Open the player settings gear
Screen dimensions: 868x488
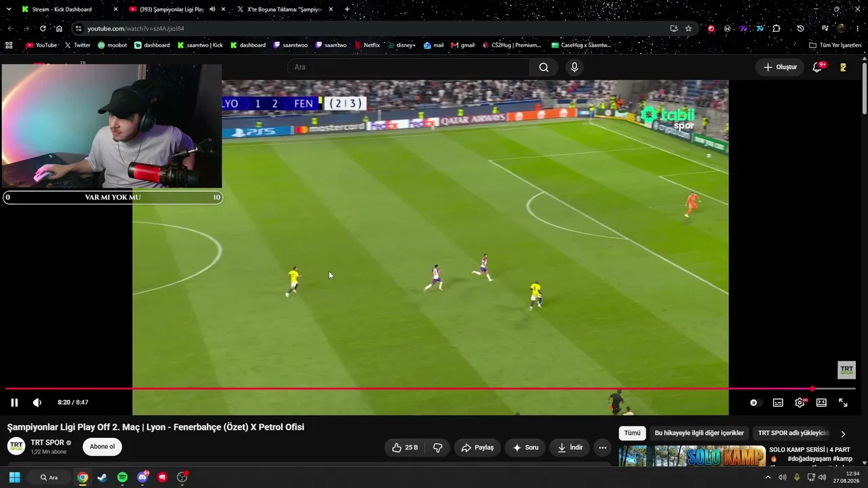[x=800, y=403]
